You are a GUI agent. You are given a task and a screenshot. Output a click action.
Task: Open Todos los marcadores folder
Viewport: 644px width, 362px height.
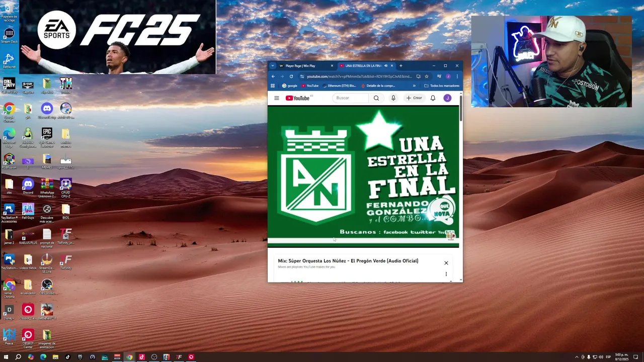442,86
